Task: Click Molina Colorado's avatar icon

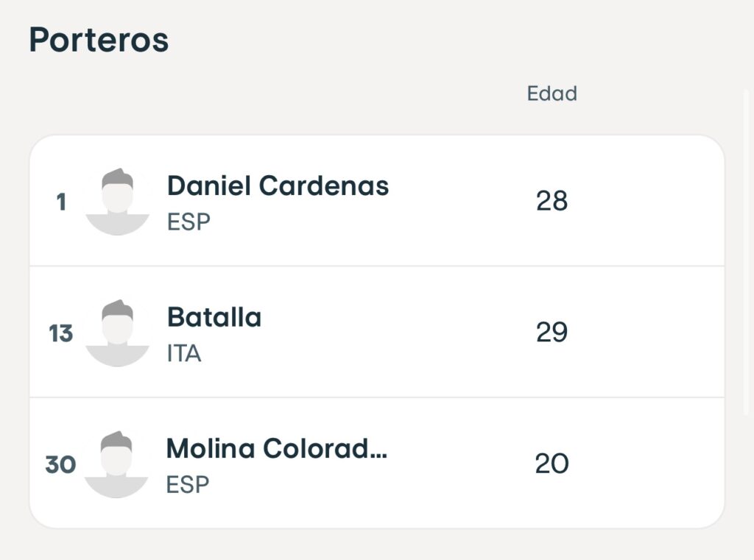Action: point(116,464)
